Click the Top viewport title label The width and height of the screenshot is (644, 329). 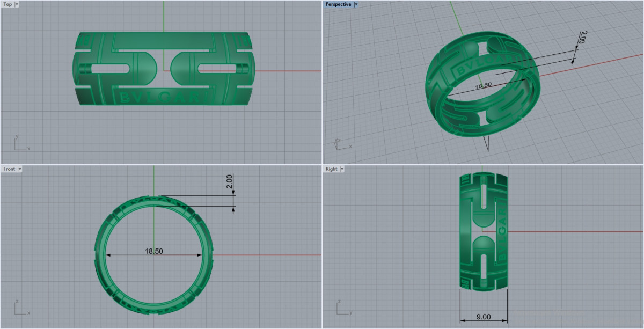pos(8,4)
